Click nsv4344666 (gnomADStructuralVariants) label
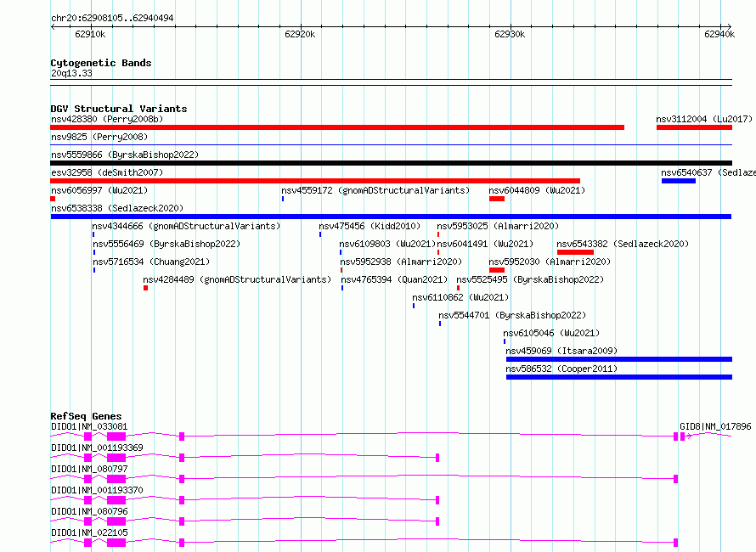 [186, 226]
